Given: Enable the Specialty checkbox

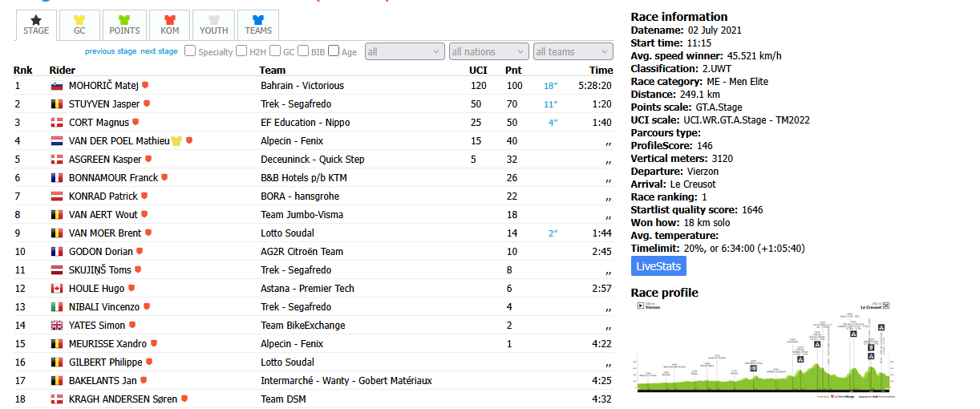Looking at the screenshot, I should (x=190, y=51).
